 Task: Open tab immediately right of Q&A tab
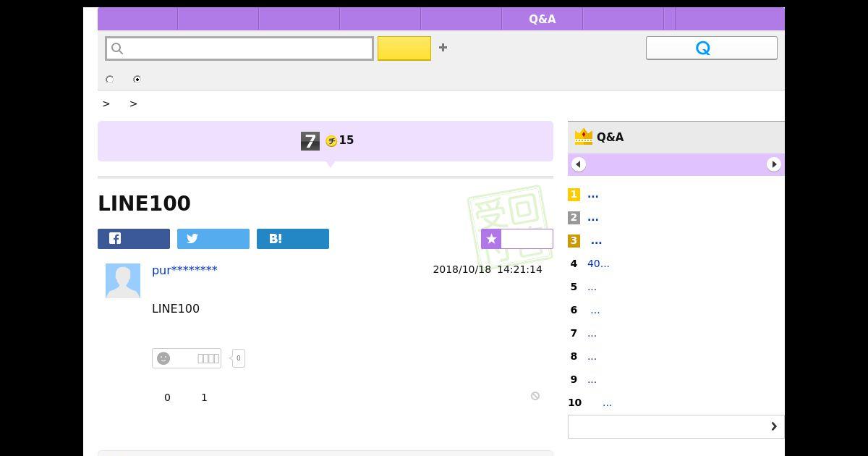(623, 19)
